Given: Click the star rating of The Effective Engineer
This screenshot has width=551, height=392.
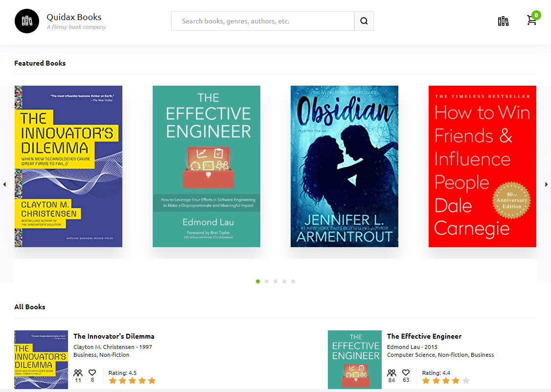Looking at the screenshot, I should pos(446,380).
